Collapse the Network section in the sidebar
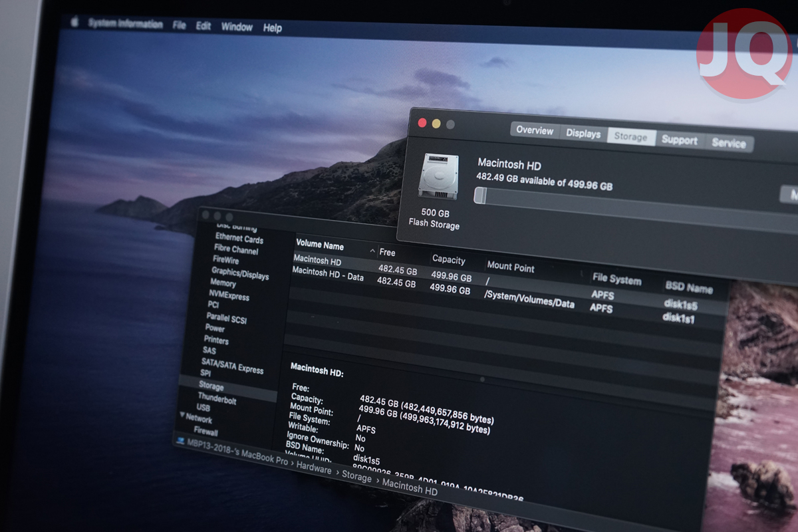The image size is (798, 532). pos(182,416)
